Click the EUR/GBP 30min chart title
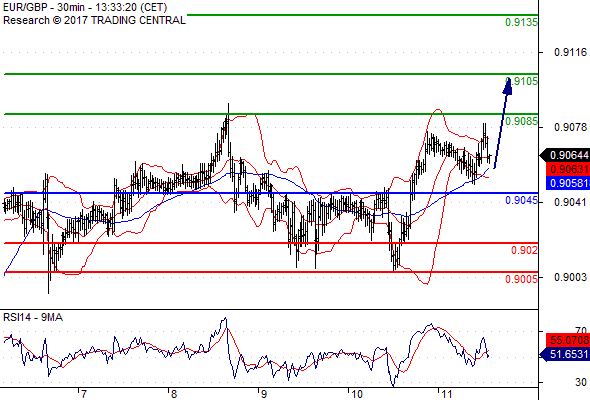 click(85, 7)
